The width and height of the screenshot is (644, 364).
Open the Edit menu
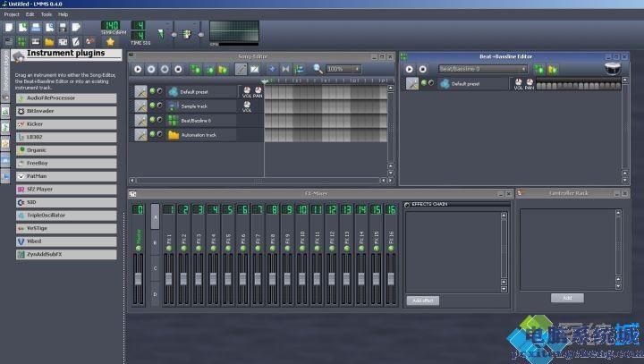30,14
